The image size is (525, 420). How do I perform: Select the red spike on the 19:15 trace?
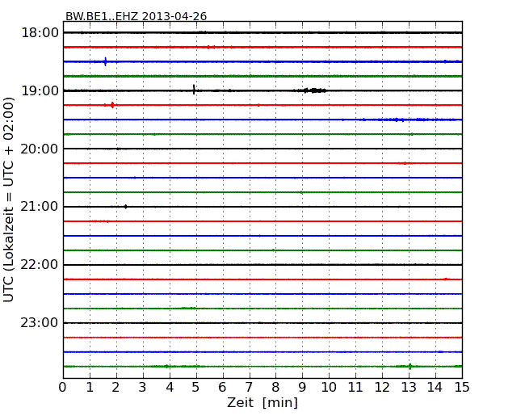[x=112, y=105]
